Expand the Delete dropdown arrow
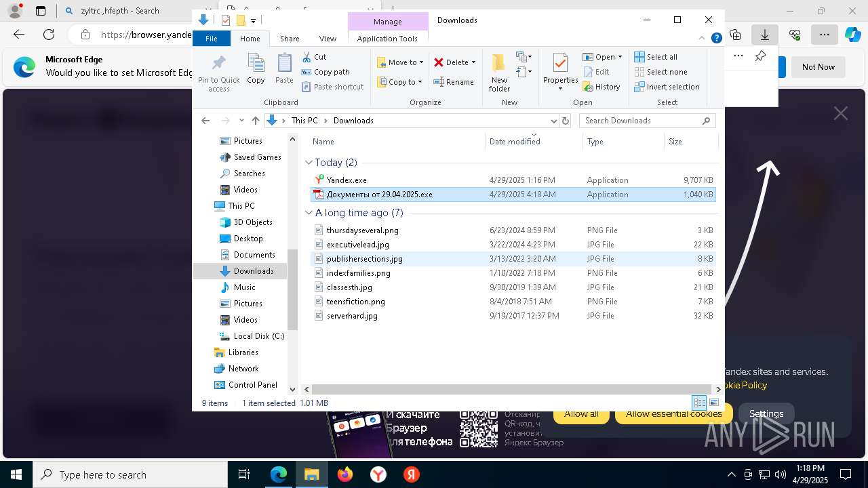The width and height of the screenshot is (868, 488). coord(473,62)
